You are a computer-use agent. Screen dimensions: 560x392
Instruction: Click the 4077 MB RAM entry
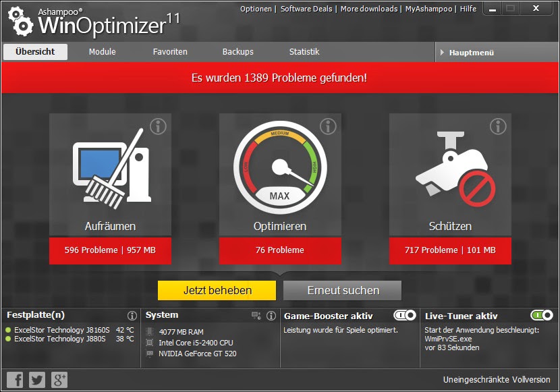tap(181, 332)
